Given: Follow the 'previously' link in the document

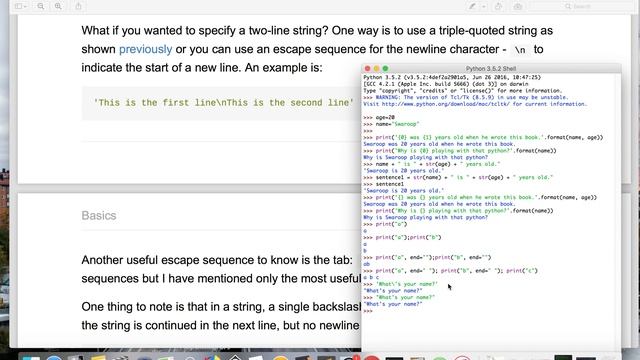Looking at the screenshot, I should coord(145,49).
